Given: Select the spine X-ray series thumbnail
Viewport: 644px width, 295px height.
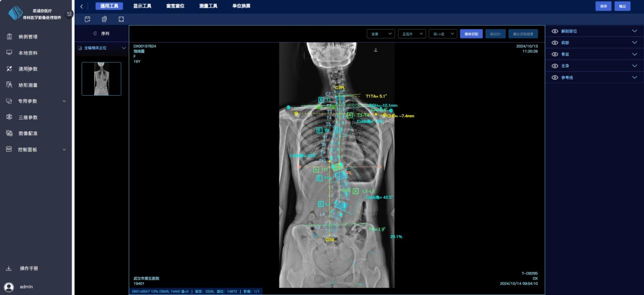Looking at the screenshot, I should tap(101, 79).
